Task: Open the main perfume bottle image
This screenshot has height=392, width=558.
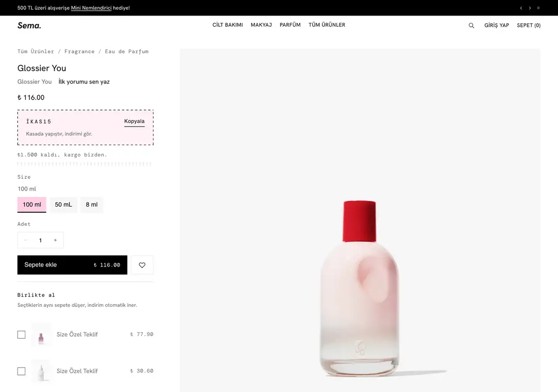Action: pos(360,221)
